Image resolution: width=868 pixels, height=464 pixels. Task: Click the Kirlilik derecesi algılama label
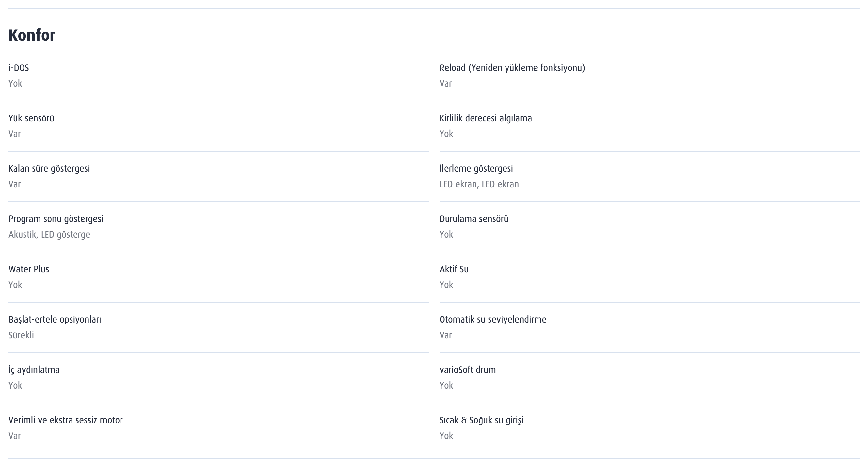coord(485,118)
